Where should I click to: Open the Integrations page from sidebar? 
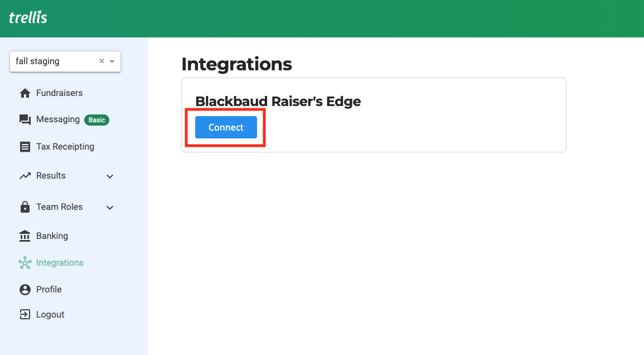[x=59, y=262]
